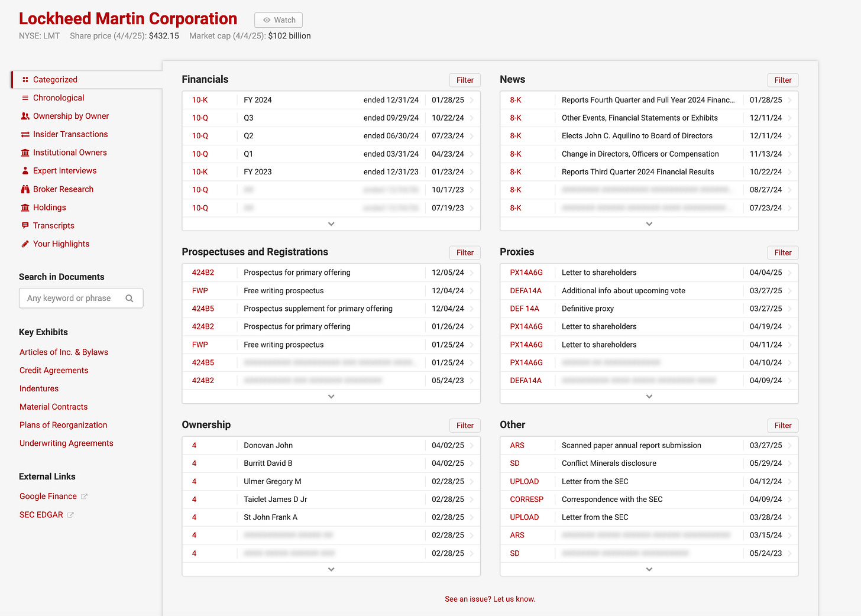Open Ownership by Owner page
861x616 pixels.
71,116
